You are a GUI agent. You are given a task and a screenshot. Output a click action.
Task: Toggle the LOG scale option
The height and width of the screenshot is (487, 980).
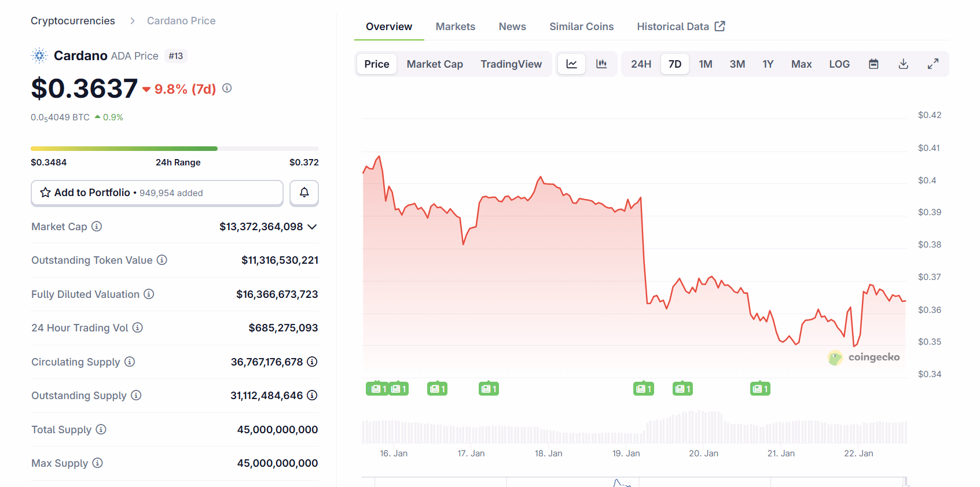tap(839, 64)
